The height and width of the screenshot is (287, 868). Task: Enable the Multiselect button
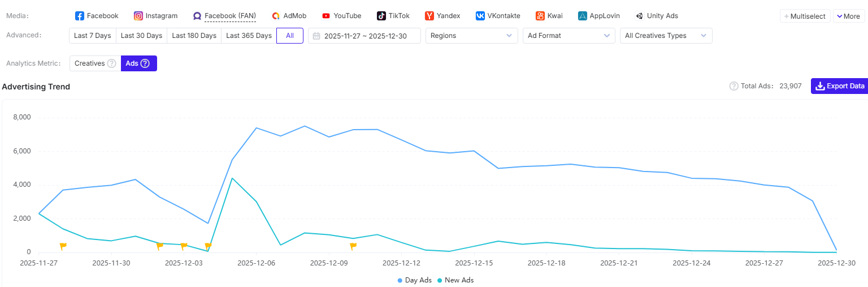[x=805, y=16]
